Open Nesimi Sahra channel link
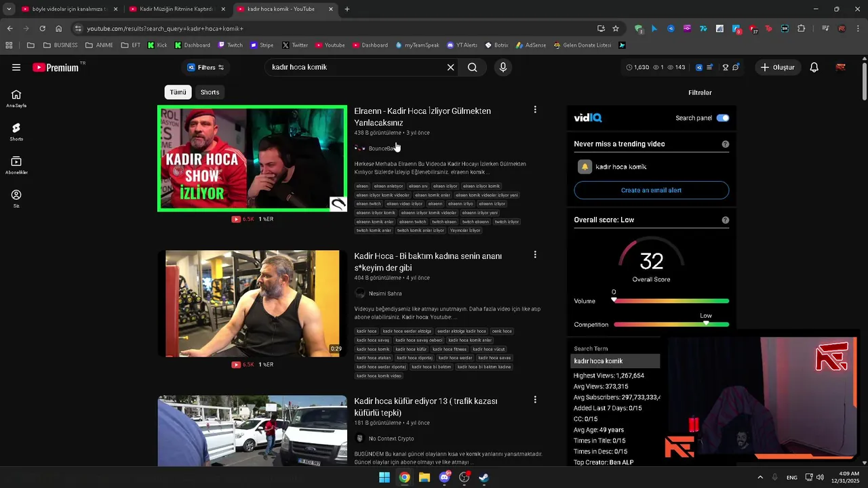Screen dimensions: 868x488 (384, 293)
